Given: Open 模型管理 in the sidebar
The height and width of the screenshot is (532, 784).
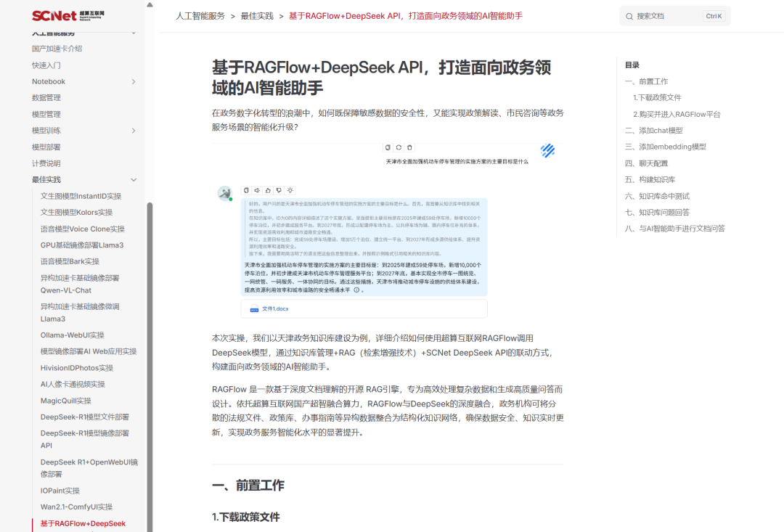Looking at the screenshot, I should pyautogui.click(x=46, y=114).
